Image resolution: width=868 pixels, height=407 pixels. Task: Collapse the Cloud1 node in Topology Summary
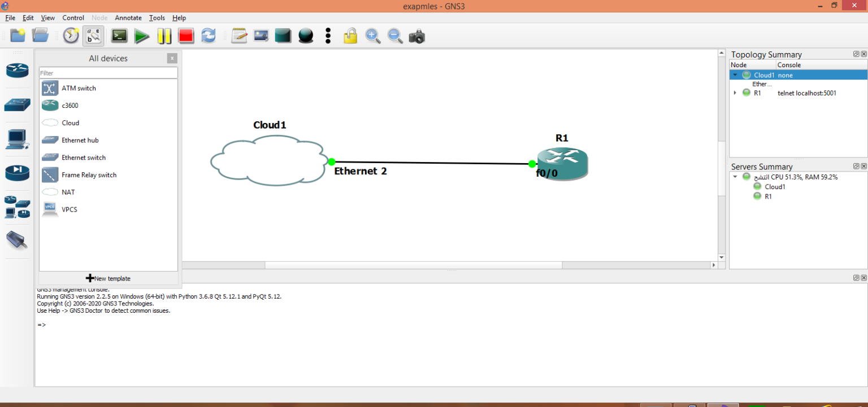(735, 75)
